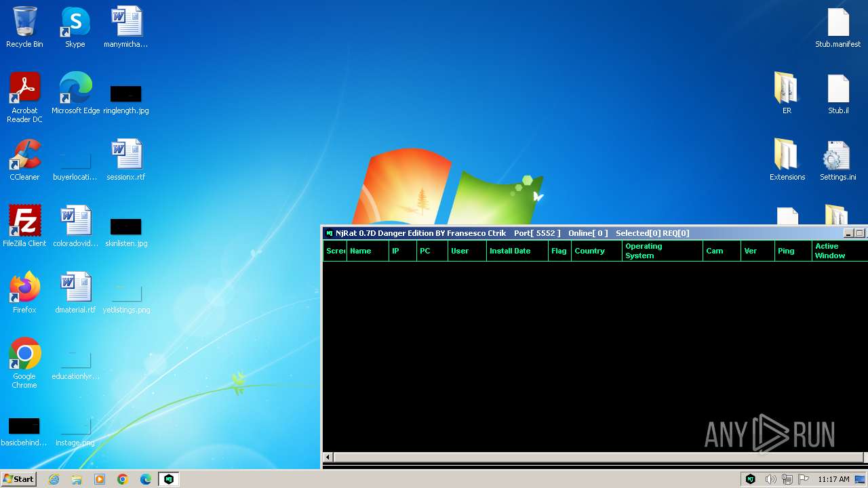868x488 pixels.
Task: Open Internet Explorer from taskbar
Action: click(x=54, y=479)
